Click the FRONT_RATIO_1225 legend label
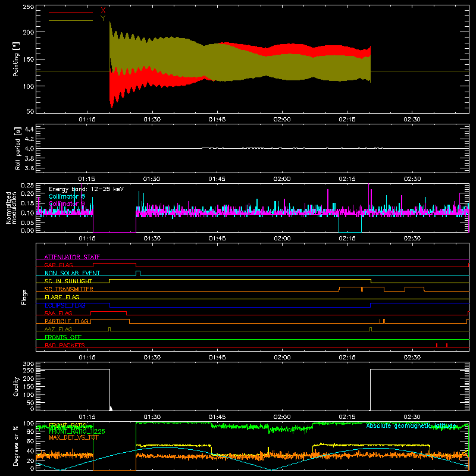This screenshot has height=476, width=476. tap(77, 431)
